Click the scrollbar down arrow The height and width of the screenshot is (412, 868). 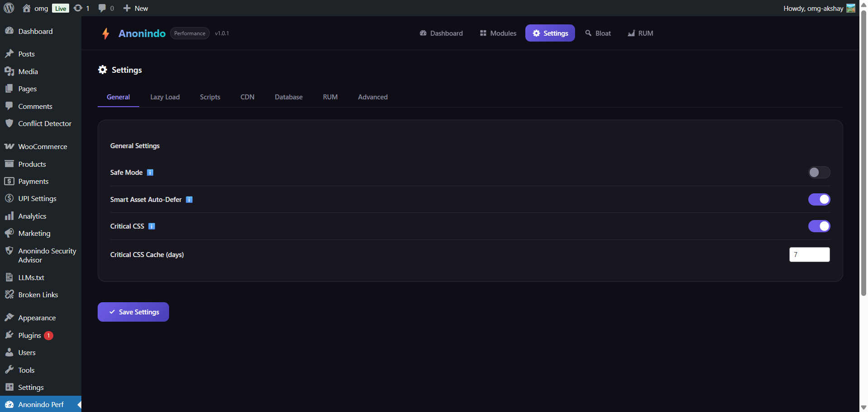pyautogui.click(x=863, y=407)
